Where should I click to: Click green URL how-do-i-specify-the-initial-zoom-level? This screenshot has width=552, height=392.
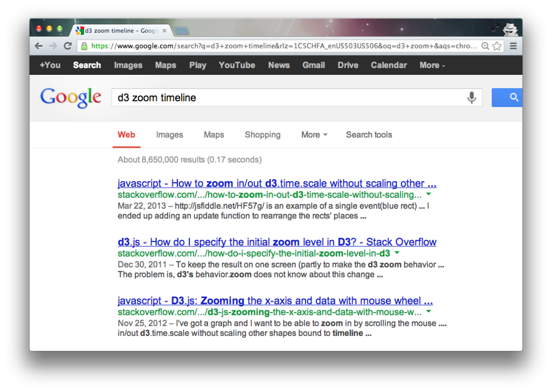tap(254, 253)
